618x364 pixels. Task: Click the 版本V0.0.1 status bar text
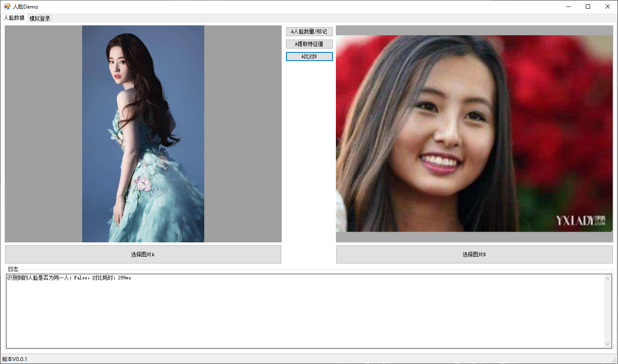pyautogui.click(x=15, y=359)
